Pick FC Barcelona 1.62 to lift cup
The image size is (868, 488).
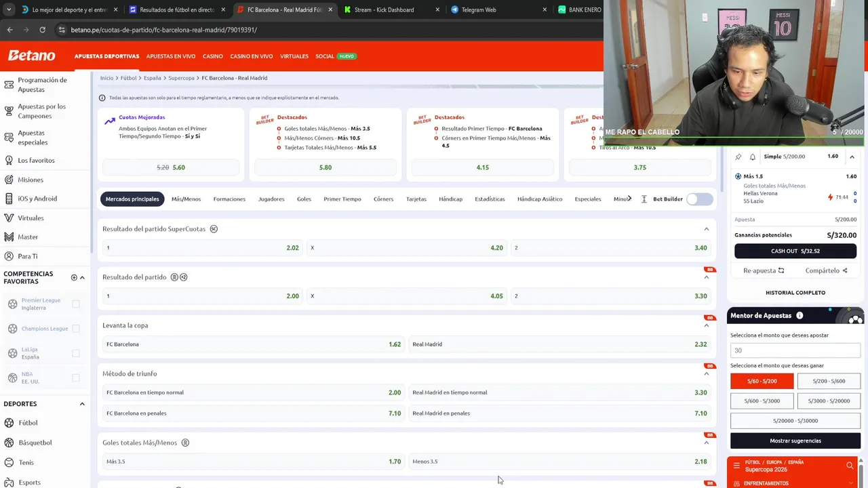point(254,344)
